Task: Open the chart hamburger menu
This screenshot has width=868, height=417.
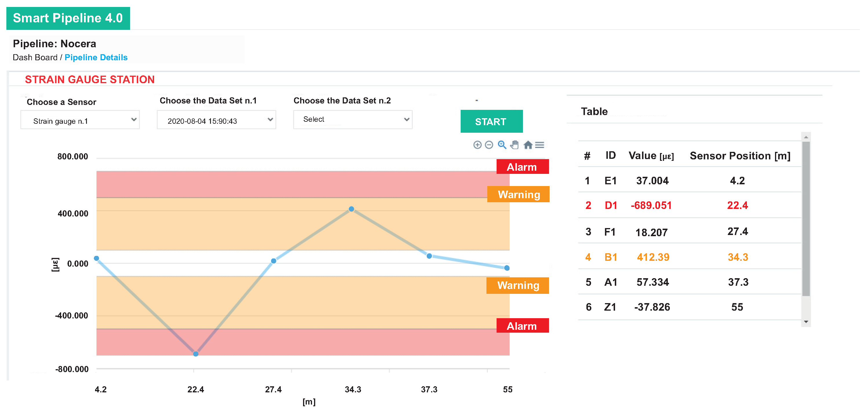Action: [x=539, y=145]
